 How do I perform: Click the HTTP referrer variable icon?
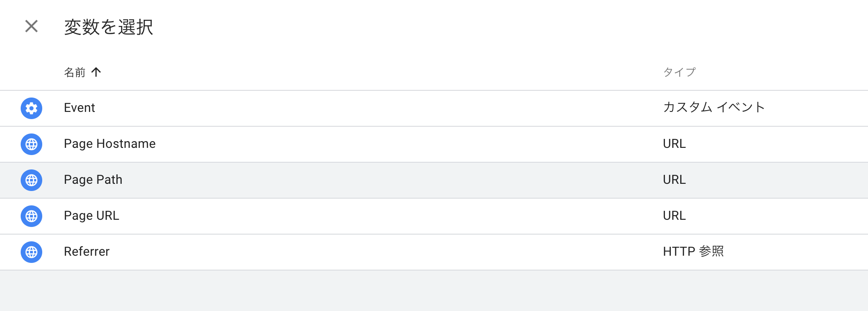(x=31, y=252)
